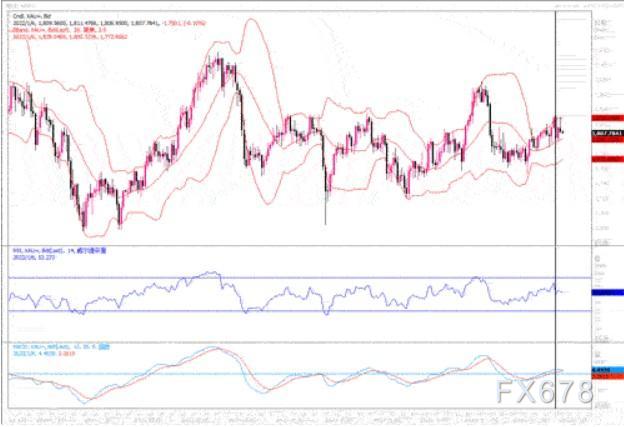Click the RSI date and value readout
Screen dimensions: 624x427
click(33, 257)
